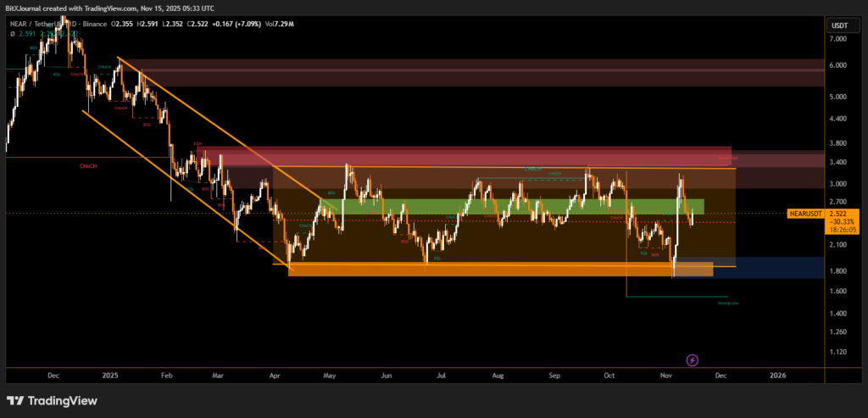Click the 1.120 level on the price scale
The width and height of the screenshot is (868, 418).
pyautogui.click(x=839, y=351)
